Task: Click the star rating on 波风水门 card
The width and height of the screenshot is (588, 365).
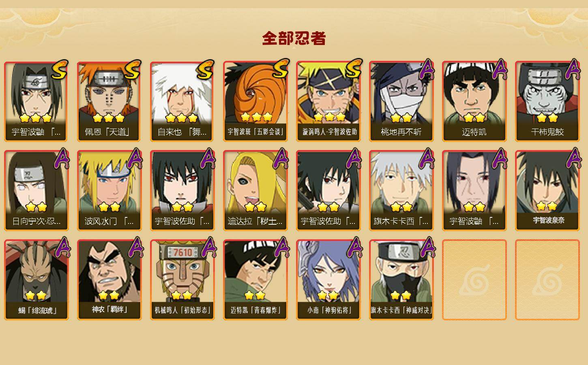Action: 109,207
